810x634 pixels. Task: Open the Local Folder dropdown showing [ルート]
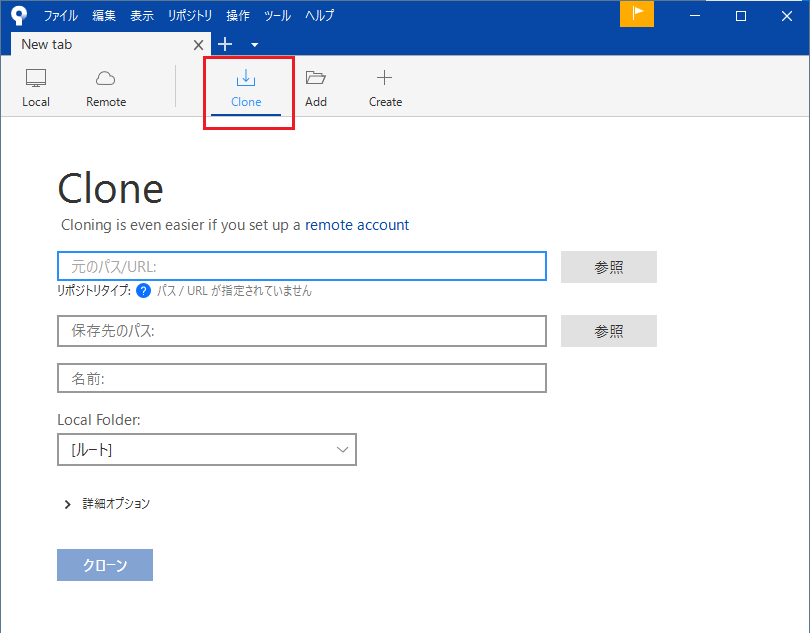(207, 450)
